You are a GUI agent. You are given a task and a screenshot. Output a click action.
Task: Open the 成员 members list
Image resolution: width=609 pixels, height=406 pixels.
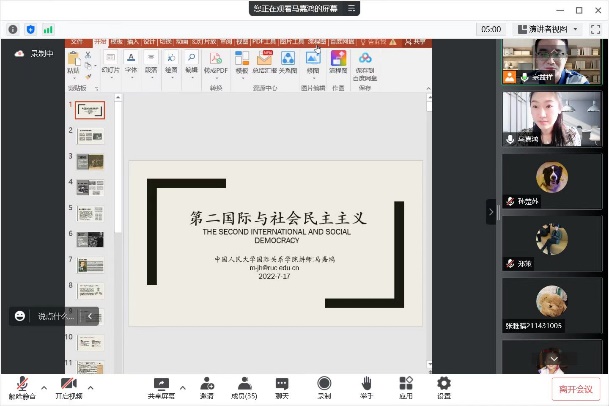(x=242, y=386)
